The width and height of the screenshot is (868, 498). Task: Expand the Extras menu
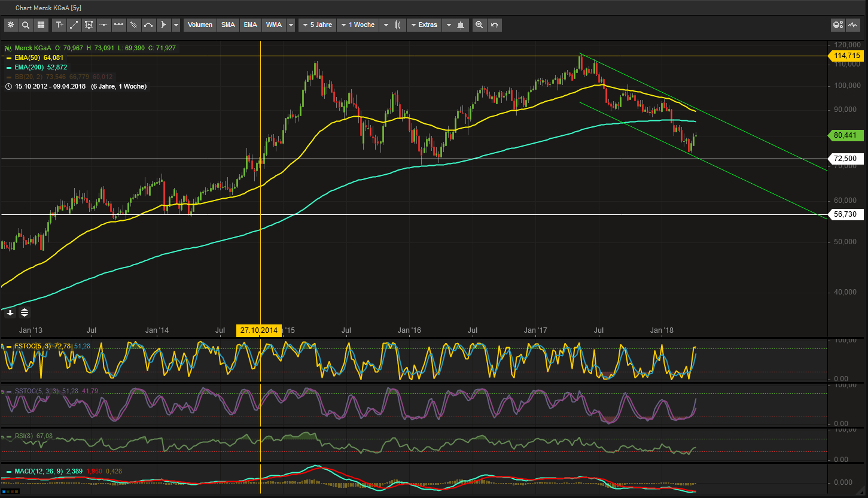426,25
